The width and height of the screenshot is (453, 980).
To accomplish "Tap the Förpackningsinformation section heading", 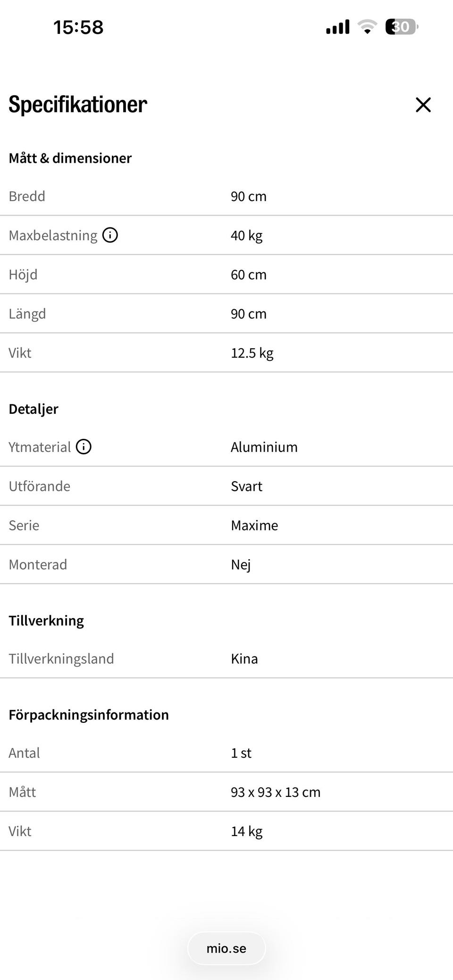I will 89,715.
